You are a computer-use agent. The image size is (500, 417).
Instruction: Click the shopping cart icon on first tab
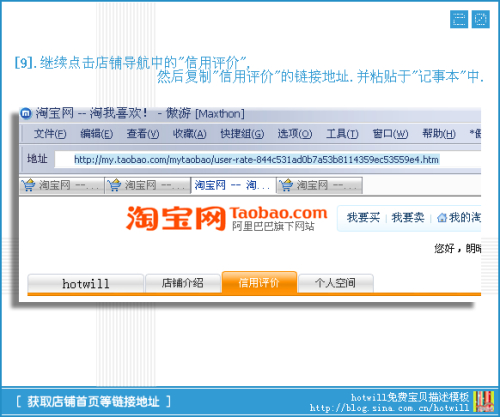pos(29,185)
